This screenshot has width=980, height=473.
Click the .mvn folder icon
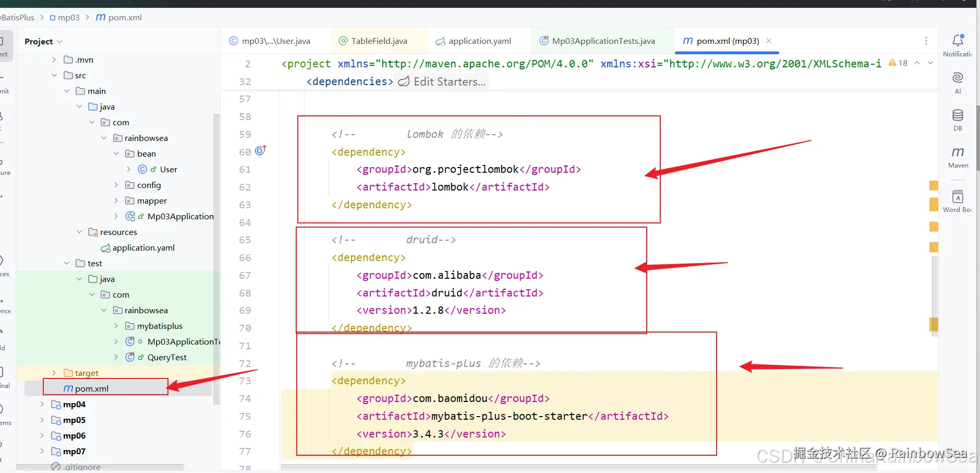pos(68,60)
